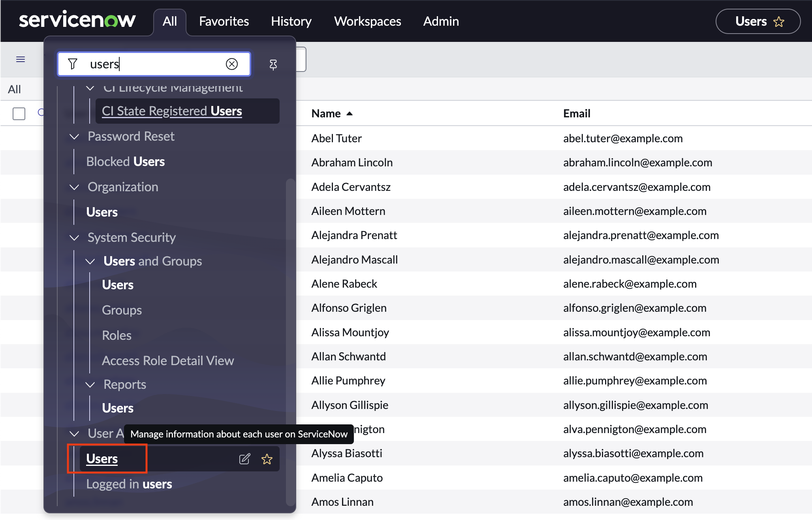This screenshot has width=812, height=520.
Task: Open the hamburger list menu icon
Action: tap(21, 59)
